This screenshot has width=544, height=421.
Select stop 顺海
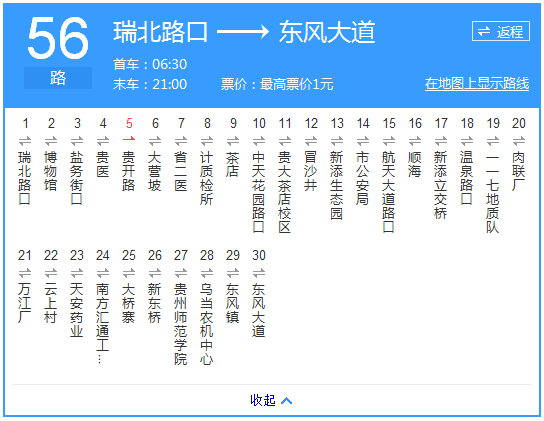tap(415, 164)
